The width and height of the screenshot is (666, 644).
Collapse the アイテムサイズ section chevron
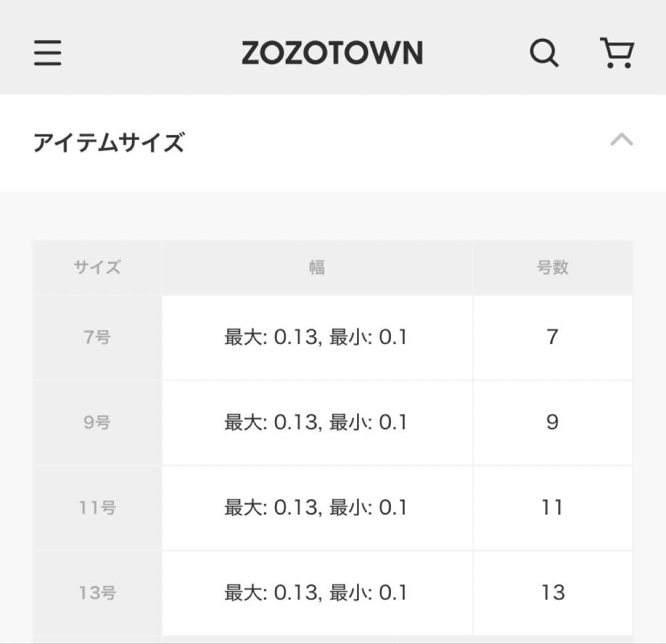point(622,140)
